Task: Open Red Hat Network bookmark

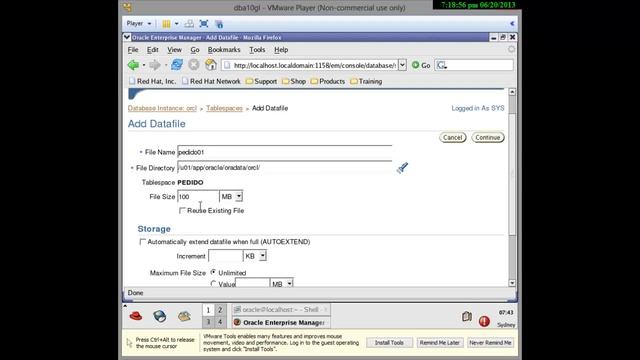Action: 211,81
